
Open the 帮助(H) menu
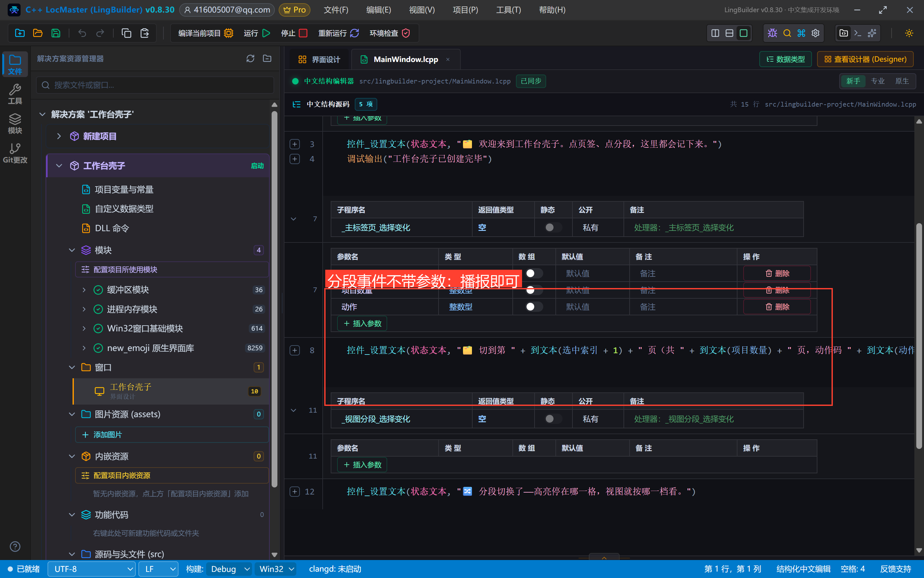click(552, 10)
